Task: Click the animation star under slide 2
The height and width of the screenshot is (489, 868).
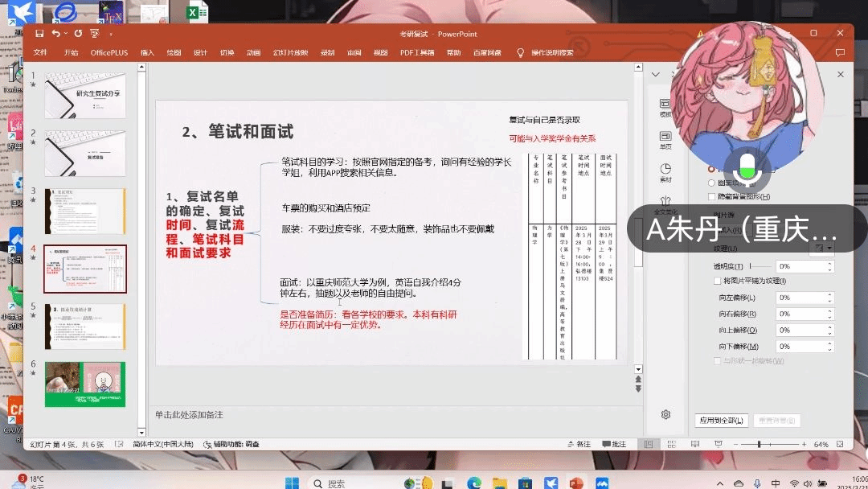Action: [x=33, y=142]
